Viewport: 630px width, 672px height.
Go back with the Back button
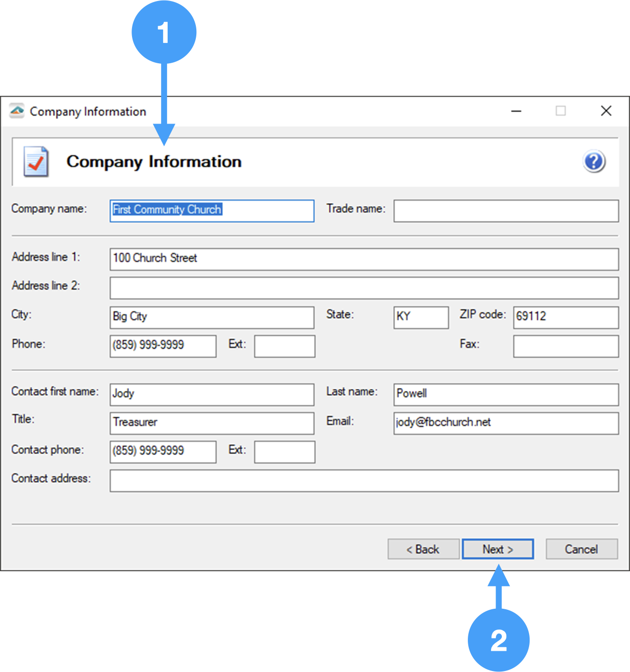click(x=423, y=549)
